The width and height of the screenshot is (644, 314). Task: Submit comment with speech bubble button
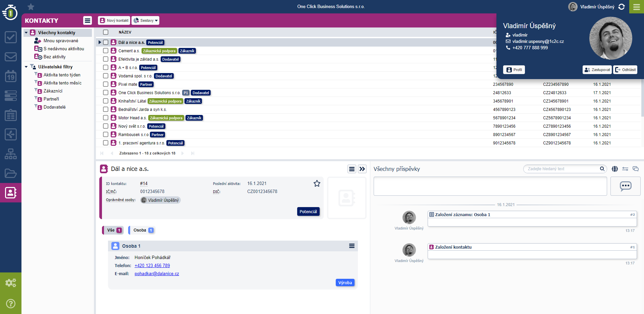[x=626, y=186]
